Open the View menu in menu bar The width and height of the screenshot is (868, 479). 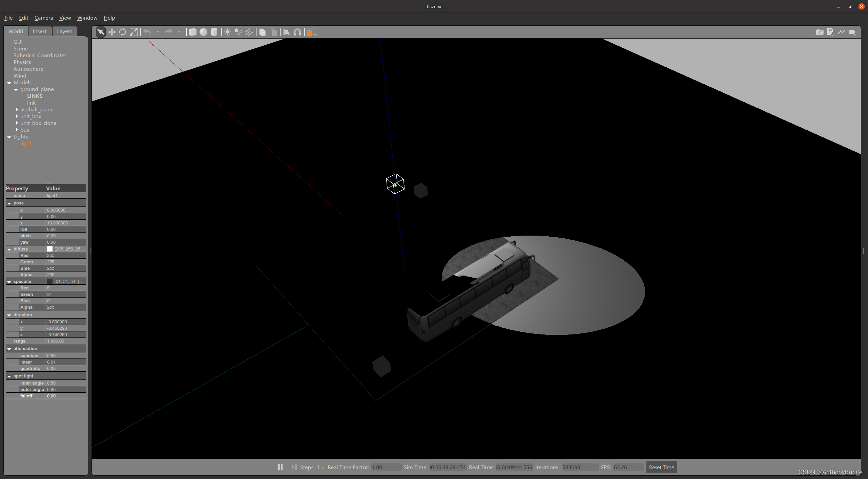point(64,18)
